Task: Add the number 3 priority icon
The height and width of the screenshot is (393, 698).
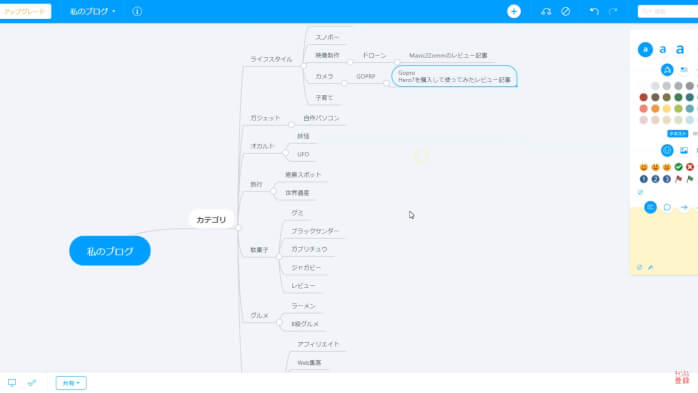Action: click(x=666, y=179)
